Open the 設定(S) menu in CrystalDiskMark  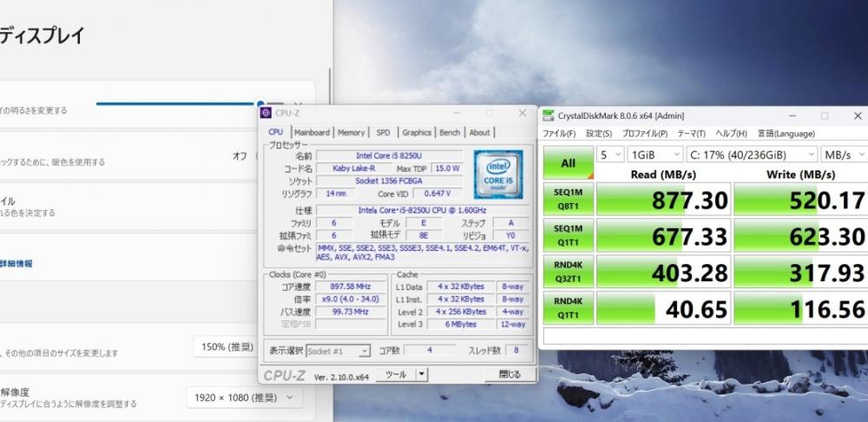[x=599, y=134]
